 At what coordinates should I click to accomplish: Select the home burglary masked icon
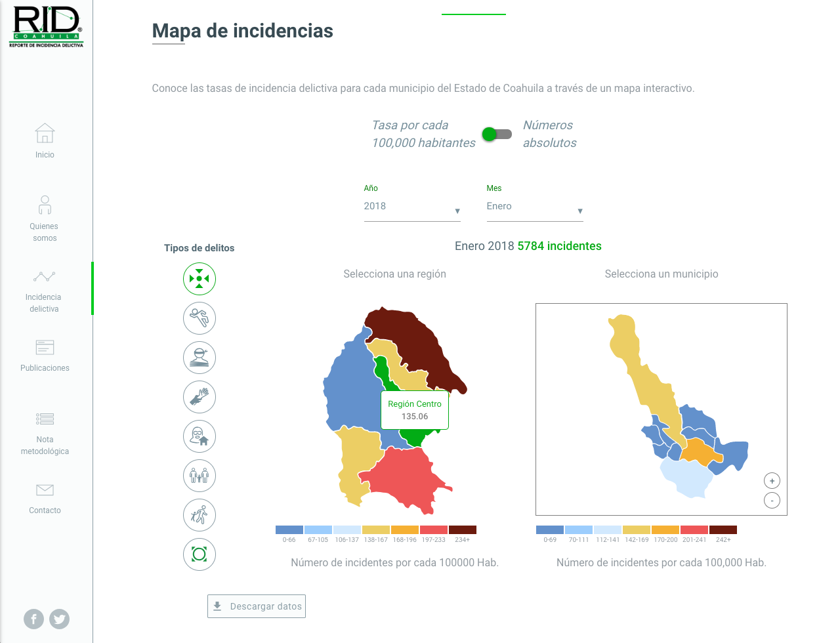(x=199, y=436)
